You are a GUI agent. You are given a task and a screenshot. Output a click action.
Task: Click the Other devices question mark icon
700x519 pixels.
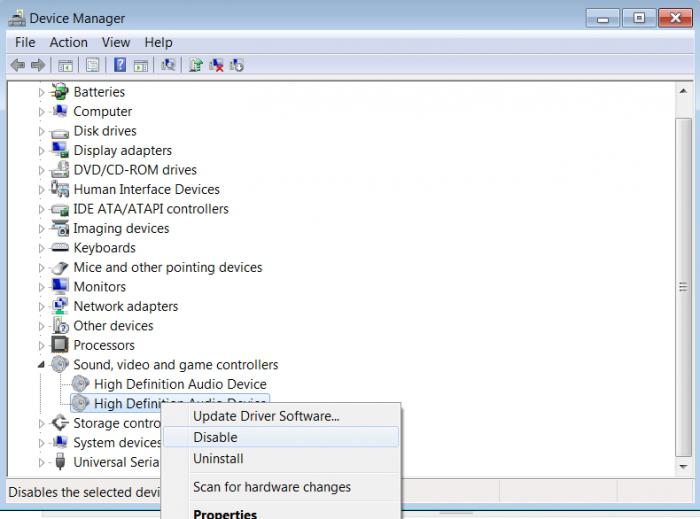[59, 325]
